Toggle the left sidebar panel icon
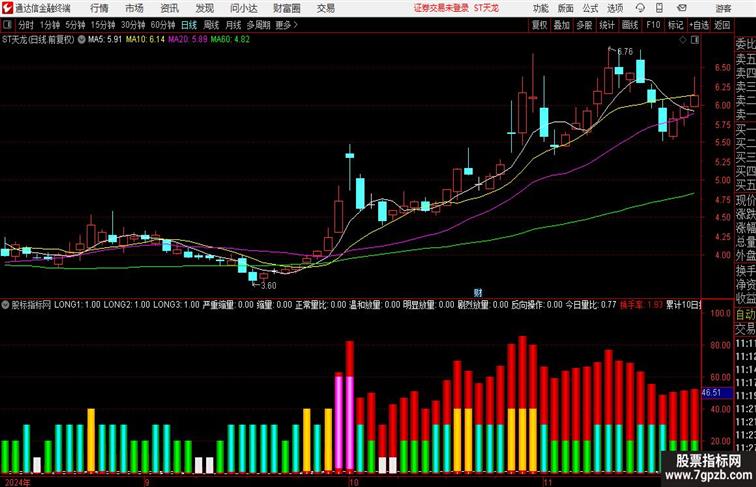The height and width of the screenshot is (487, 756). point(8,25)
